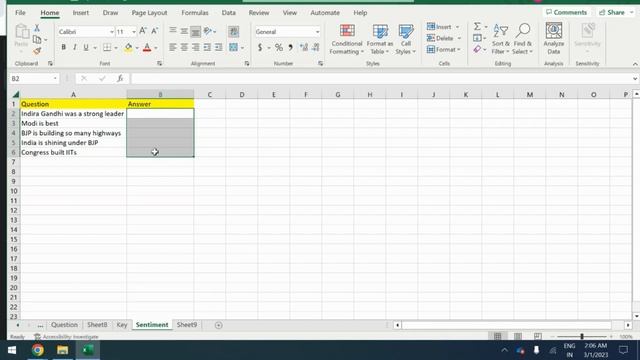Open the General number format dropdown

[x=317, y=32]
